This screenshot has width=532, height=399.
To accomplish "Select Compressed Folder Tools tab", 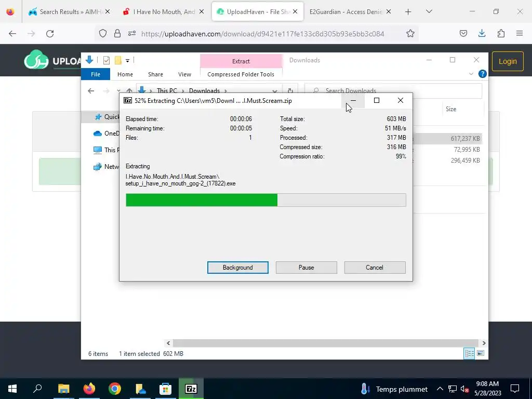I will click(x=241, y=74).
